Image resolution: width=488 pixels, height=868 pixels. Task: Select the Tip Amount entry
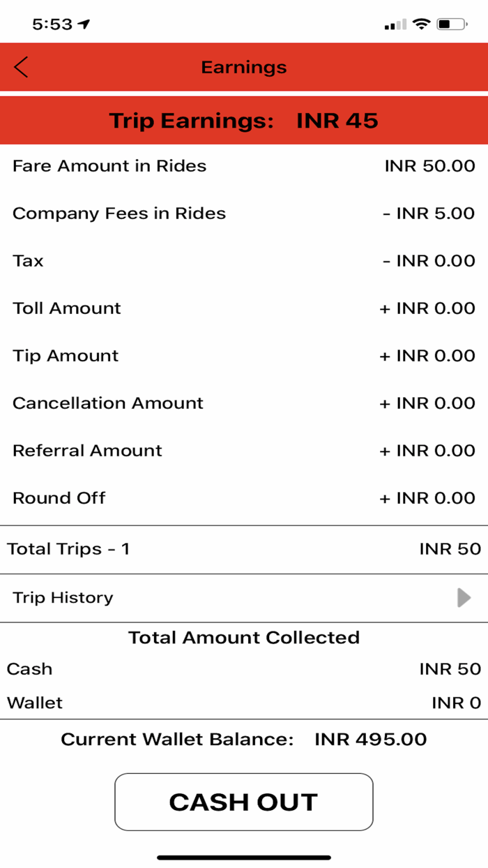(x=244, y=356)
